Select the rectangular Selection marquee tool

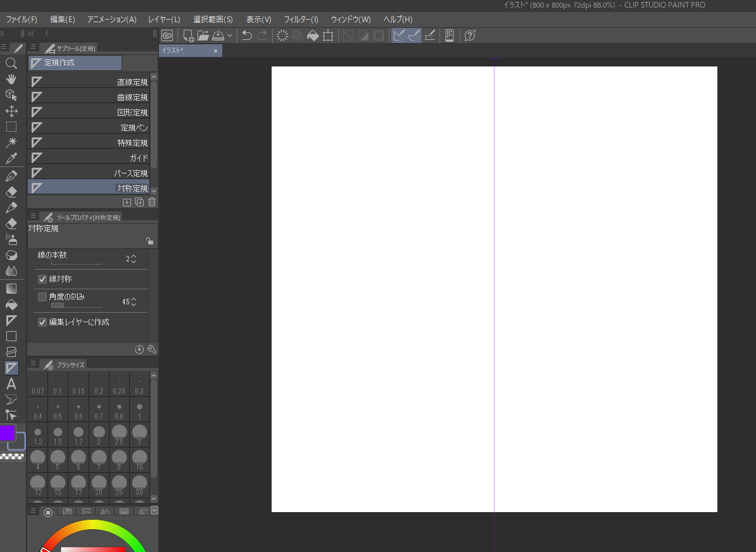pyautogui.click(x=11, y=127)
